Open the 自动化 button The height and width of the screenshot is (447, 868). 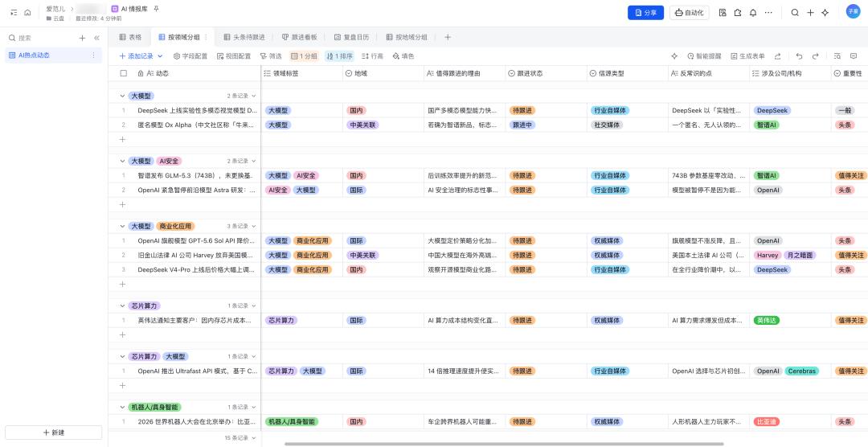[690, 12]
